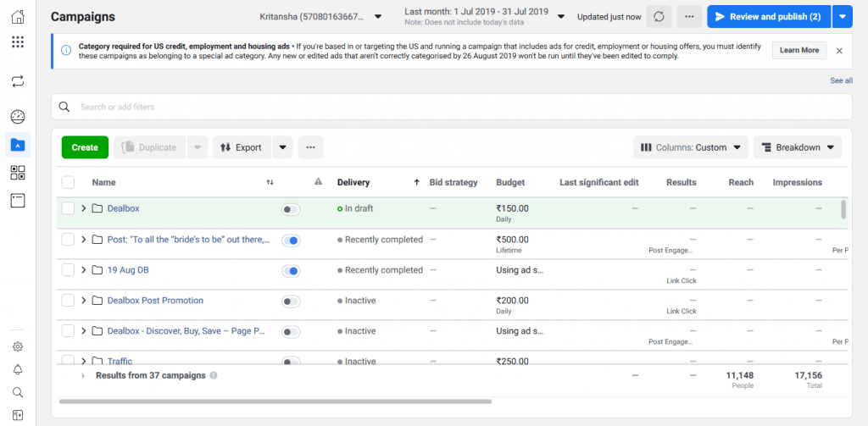
Task: Open the Last month date range dropdown
Action: 484,17
